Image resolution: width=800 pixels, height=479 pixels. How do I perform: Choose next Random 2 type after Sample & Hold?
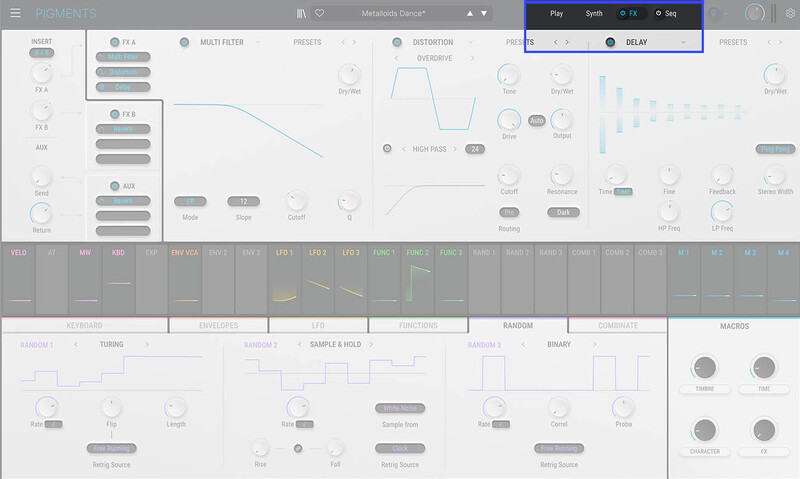(371, 344)
